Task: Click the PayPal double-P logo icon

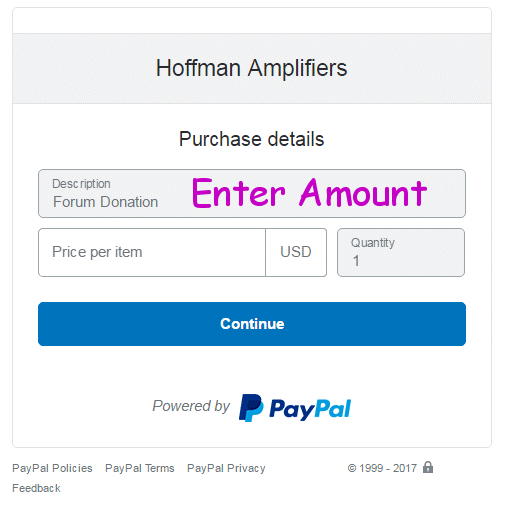Action: pos(251,408)
